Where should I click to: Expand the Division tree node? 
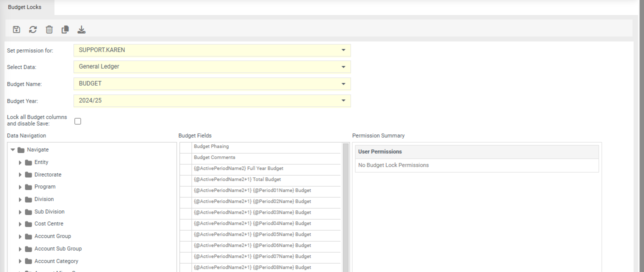(20, 199)
